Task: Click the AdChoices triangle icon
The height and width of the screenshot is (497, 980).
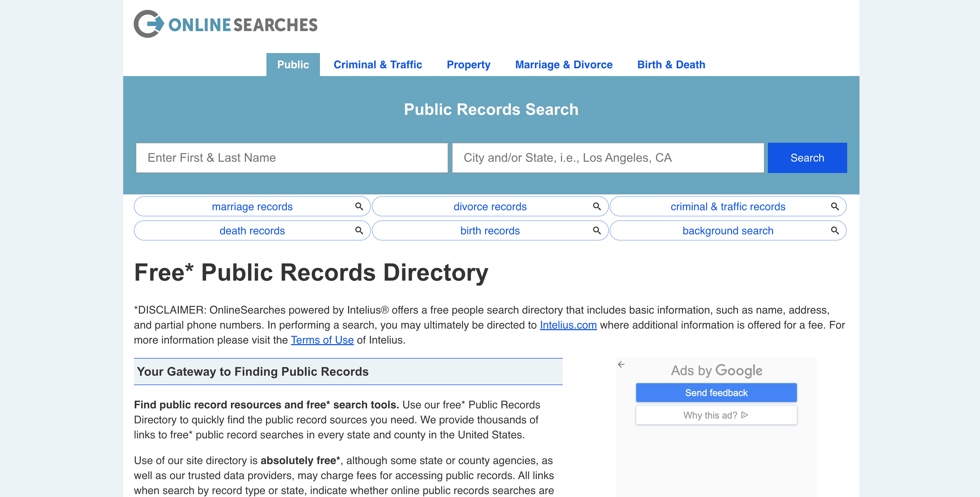Action: tap(745, 415)
